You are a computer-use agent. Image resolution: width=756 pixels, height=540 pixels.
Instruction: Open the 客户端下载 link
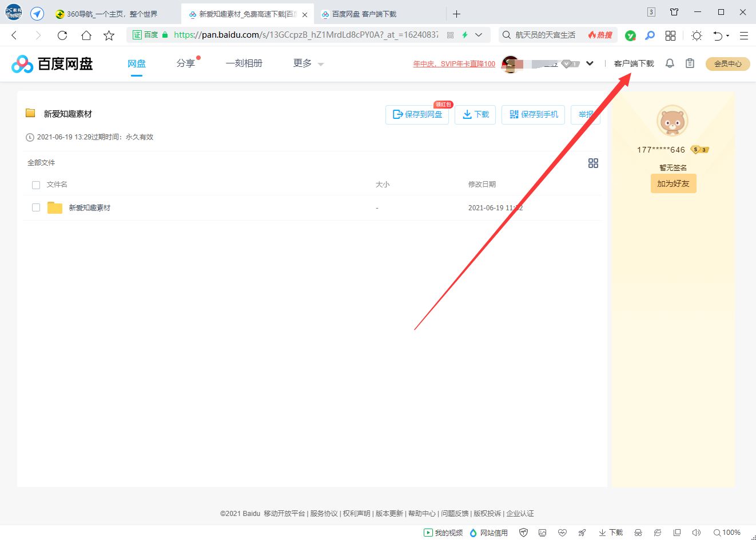(x=634, y=63)
